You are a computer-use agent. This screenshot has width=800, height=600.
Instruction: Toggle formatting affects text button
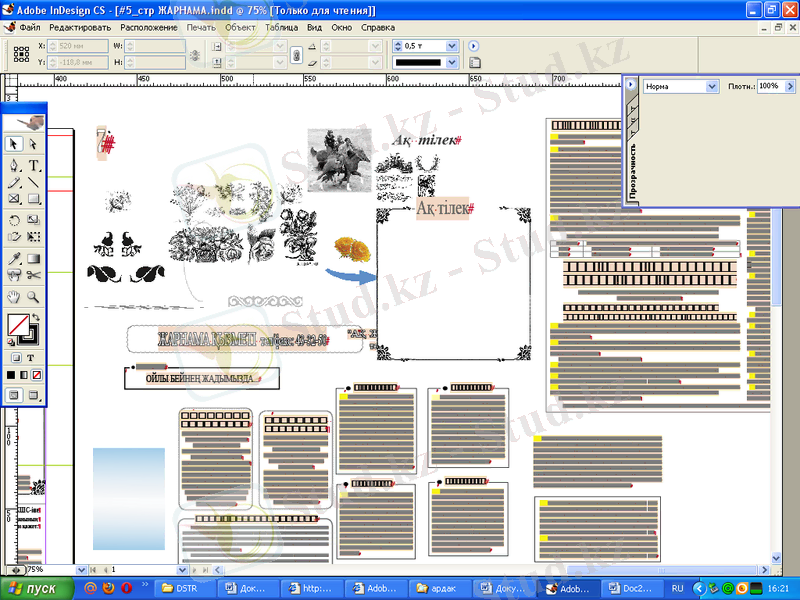pyautogui.click(x=30, y=358)
